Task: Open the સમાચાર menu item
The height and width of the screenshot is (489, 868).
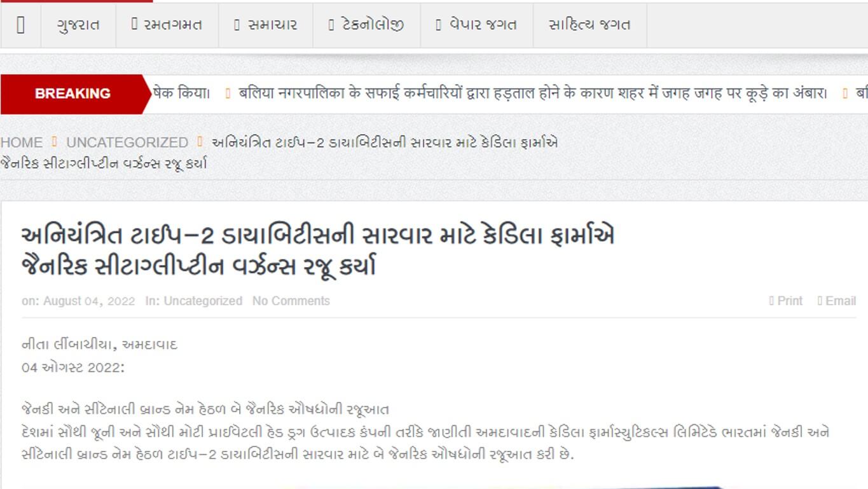Action: (266, 25)
